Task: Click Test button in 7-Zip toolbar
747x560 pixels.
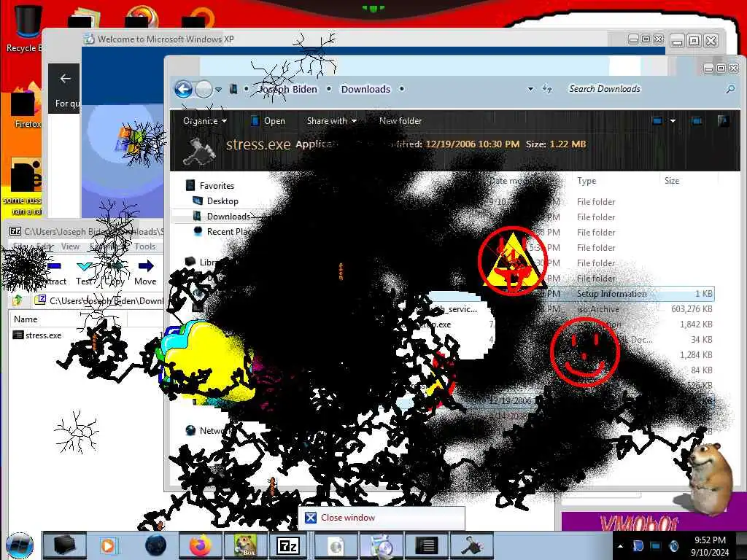Action: [x=85, y=273]
